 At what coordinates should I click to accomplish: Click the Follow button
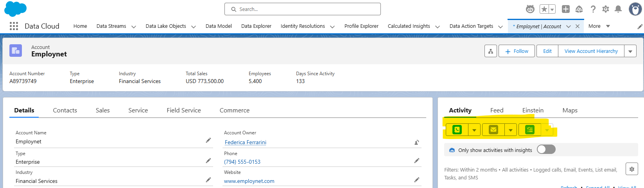pyautogui.click(x=517, y=51)
